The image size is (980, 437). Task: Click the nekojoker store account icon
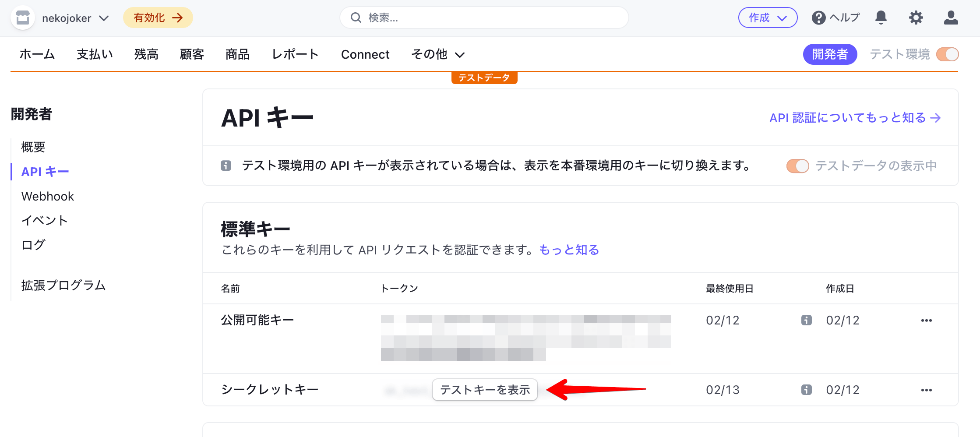coord(23,18)
